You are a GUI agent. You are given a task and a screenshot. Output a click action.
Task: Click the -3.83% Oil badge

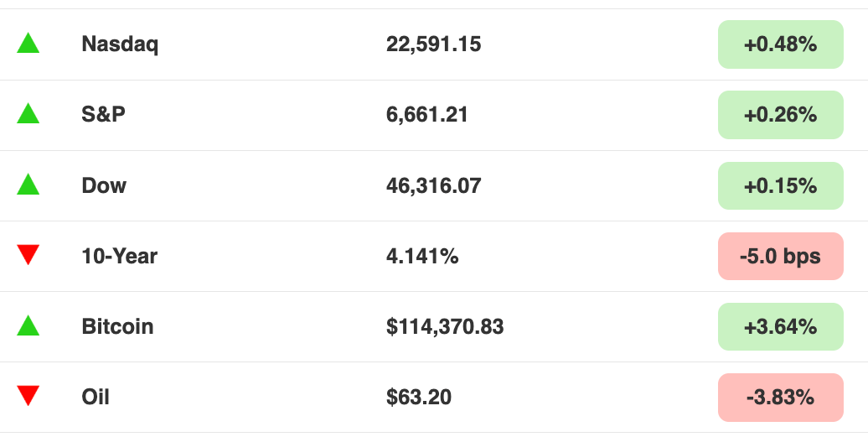(x=781, y=397)
